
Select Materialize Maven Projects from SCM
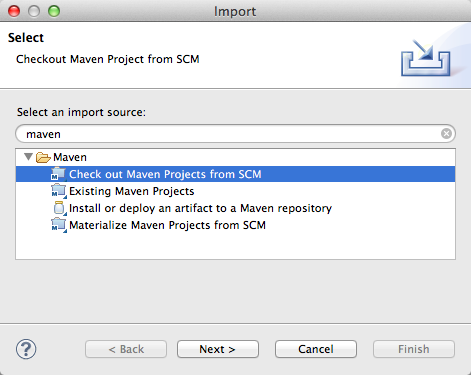[167, 225]
